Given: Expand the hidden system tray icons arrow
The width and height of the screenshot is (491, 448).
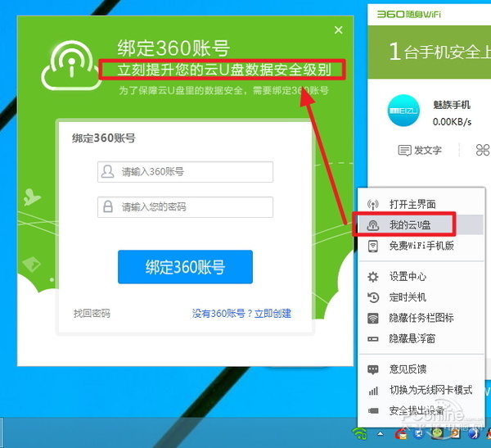Looking at the screenshot, I should (x=380, y=433).
